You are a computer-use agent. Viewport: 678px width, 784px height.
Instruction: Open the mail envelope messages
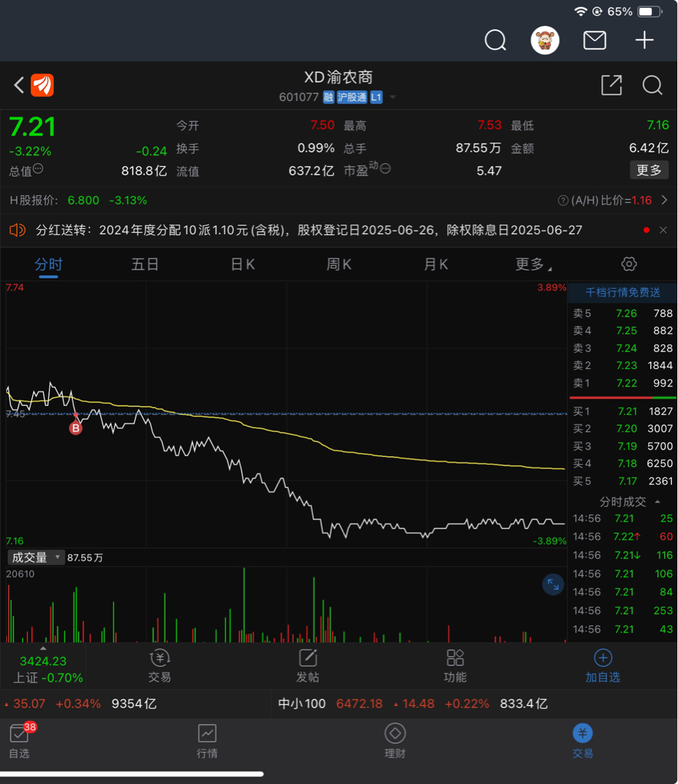594,40
